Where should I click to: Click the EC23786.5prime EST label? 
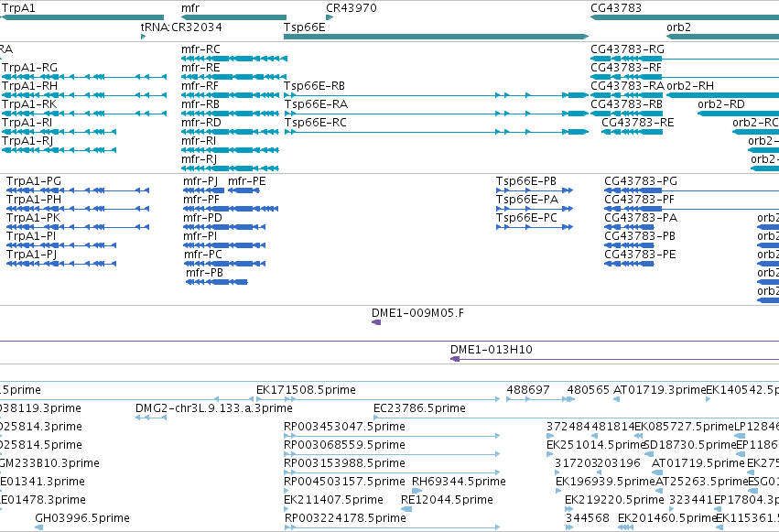tap(420, 407)
